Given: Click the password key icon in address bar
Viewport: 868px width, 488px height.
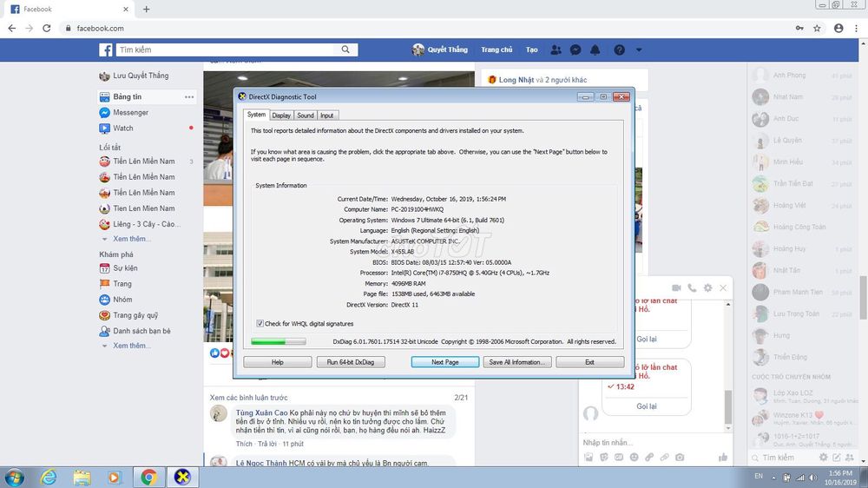Looking at the screenshot, I should [x=799, y=29].
